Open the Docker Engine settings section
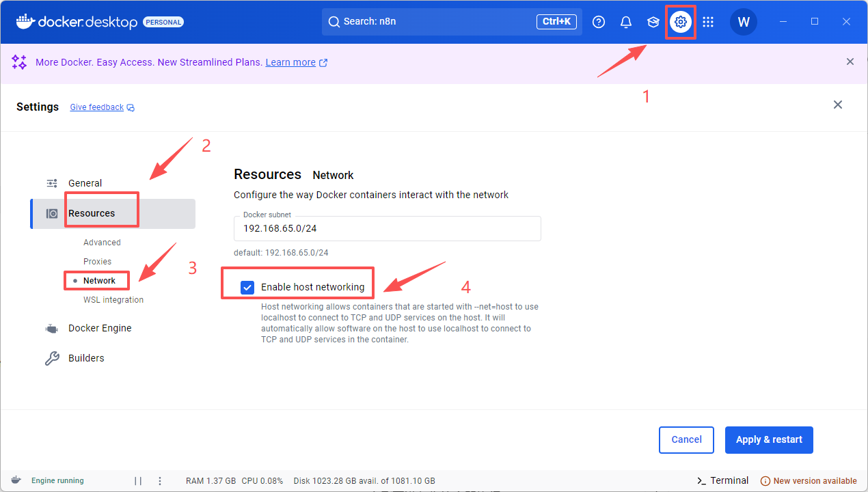 tap(100, 328)
